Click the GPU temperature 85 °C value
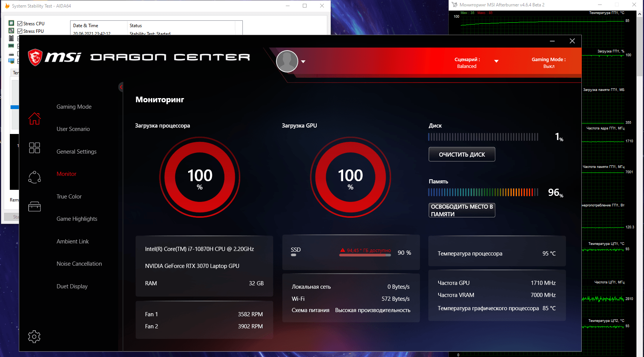Screen dimensions: 644x357 pos(549,308)
